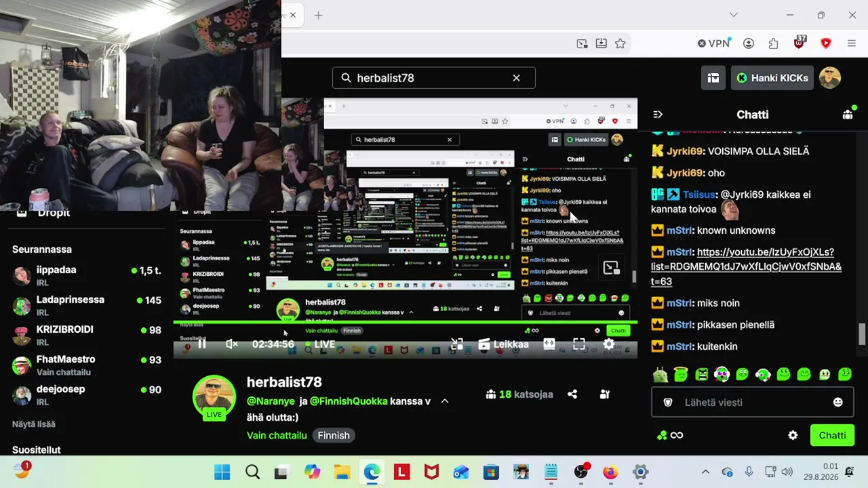Screen dimensions: 868x488
Task: Jump to LIVE in the player
Action: click(x=320, y=344)
